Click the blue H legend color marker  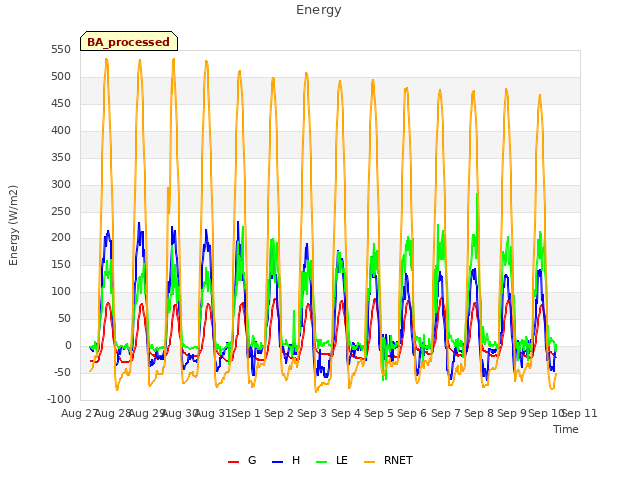pyautogui.click(x=277, y=462)
